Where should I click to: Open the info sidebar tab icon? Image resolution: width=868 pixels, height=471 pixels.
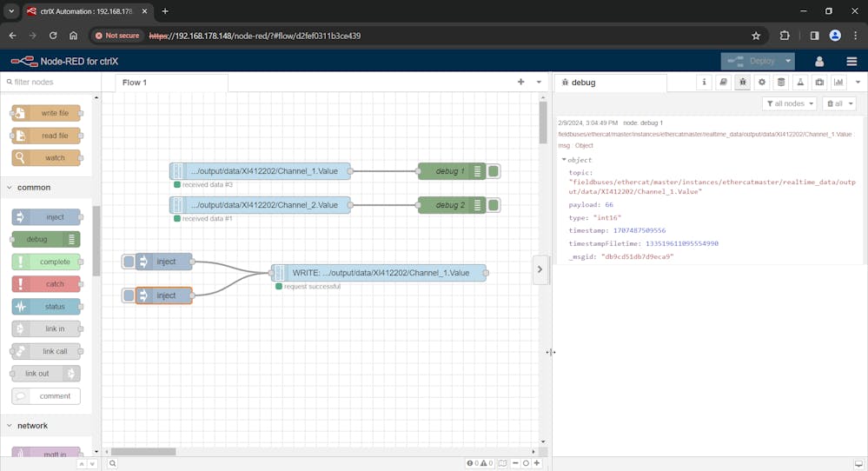(704, 83)
